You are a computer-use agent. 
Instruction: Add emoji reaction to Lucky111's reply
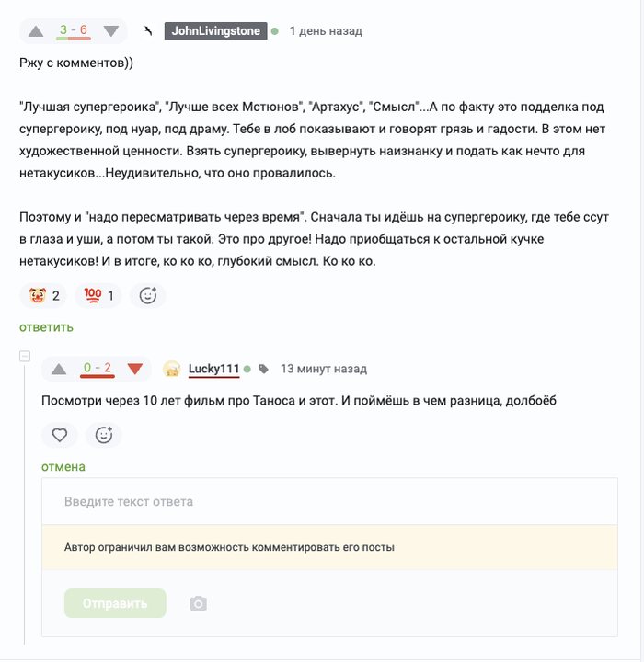104,435
